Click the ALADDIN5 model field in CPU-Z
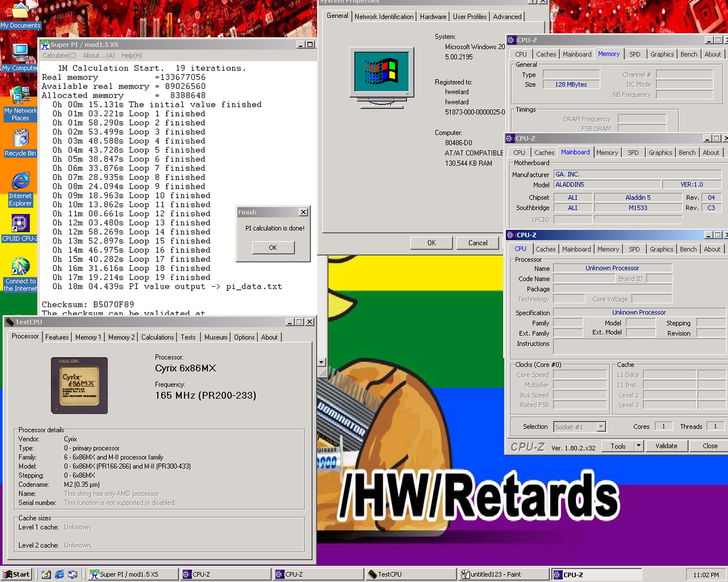 click(x=607, y=184)
